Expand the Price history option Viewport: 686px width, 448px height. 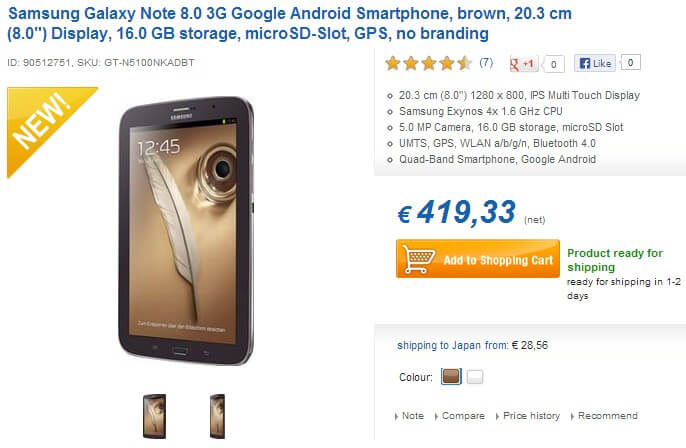[x=528, y=416]
